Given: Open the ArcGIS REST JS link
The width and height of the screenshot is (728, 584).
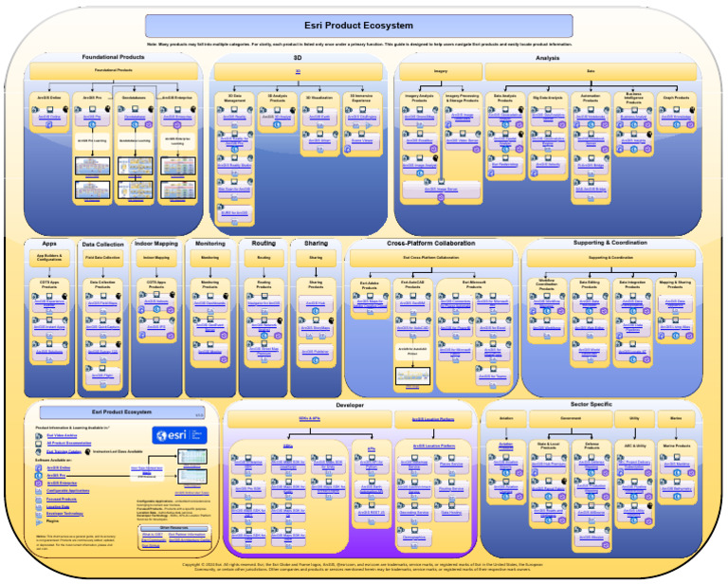Looking at the screenshot, I should click(372, 513).
